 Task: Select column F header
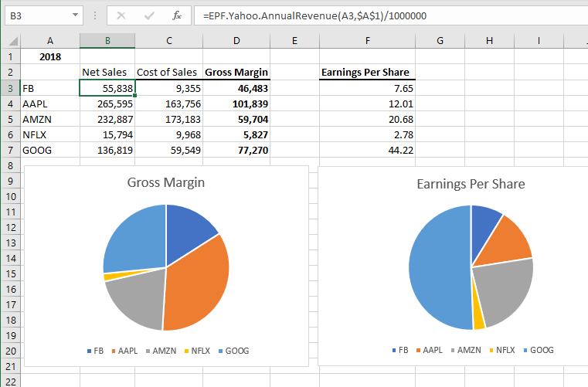368,40
